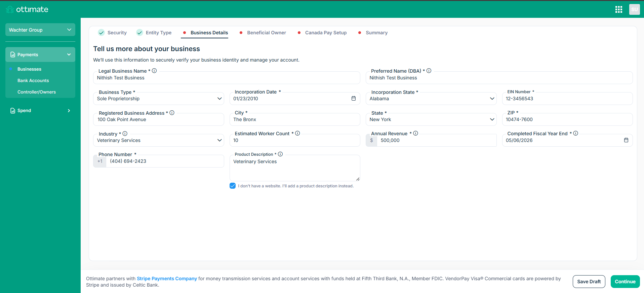Image resolution: width=644 pixels, height=293 pixels.
Task: Click the Estimated Worker Count field
Action: (x=295, y=140)
